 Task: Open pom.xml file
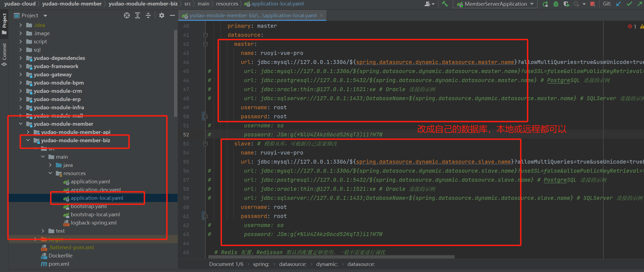point(59,264)
